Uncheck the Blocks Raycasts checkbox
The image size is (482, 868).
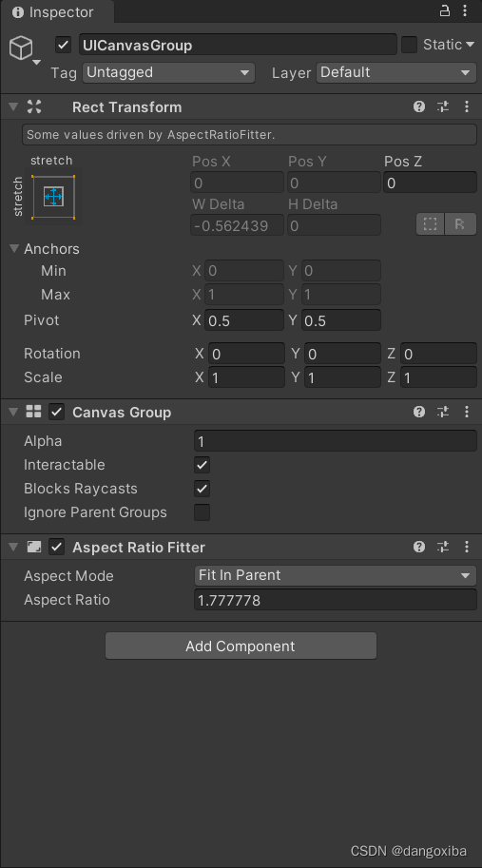pyautogui.click(x=202, y=489)
